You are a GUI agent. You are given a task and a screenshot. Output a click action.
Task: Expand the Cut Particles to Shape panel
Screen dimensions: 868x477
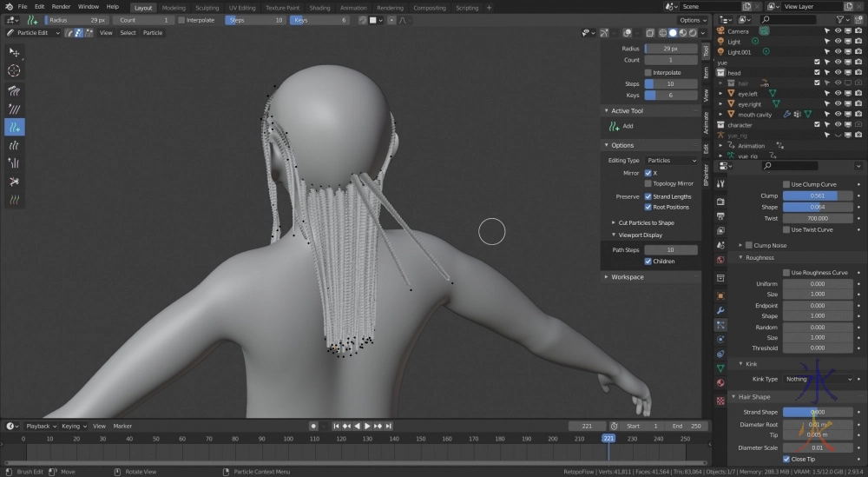pyautogui.click(x=646, y=222)
